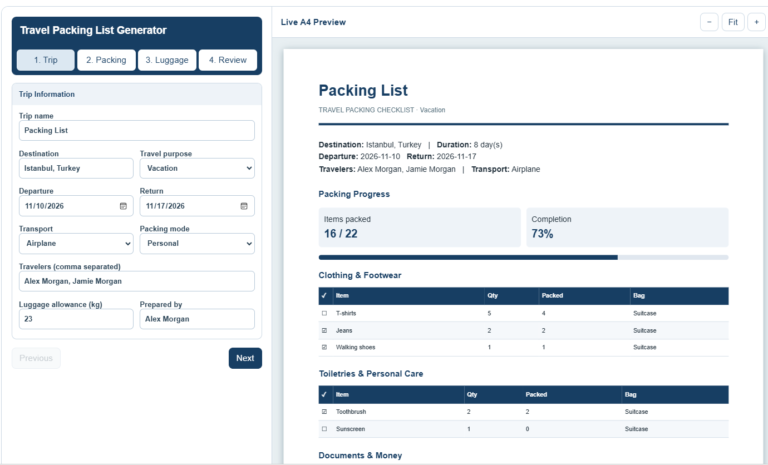The width and height of the screenshot is (768, 465).
Task: Click the 'Clothing & Footwear' section heading
Action: click(360, 275)
